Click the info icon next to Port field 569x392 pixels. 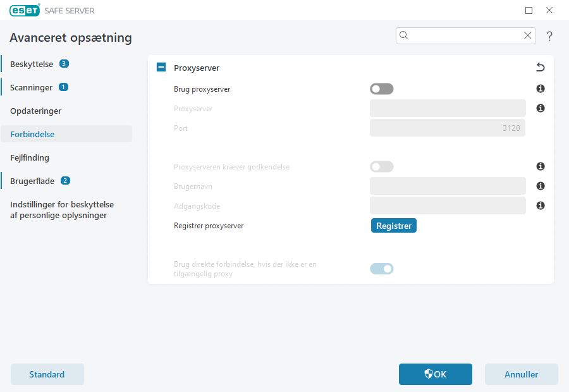coord(541,108)
